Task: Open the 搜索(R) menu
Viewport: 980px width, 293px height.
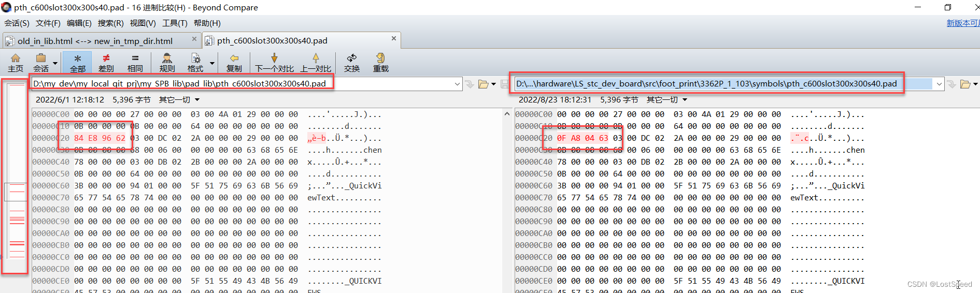Action: [110, 23]
